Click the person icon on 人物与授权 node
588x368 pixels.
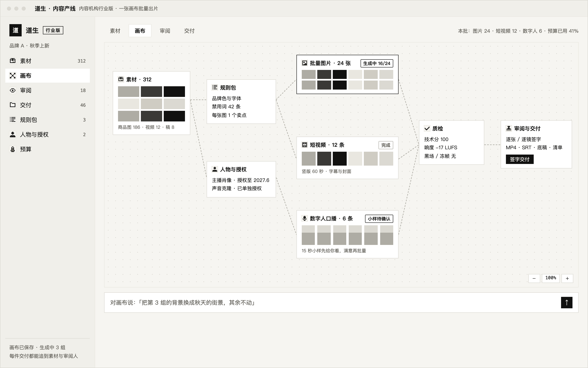215,169
